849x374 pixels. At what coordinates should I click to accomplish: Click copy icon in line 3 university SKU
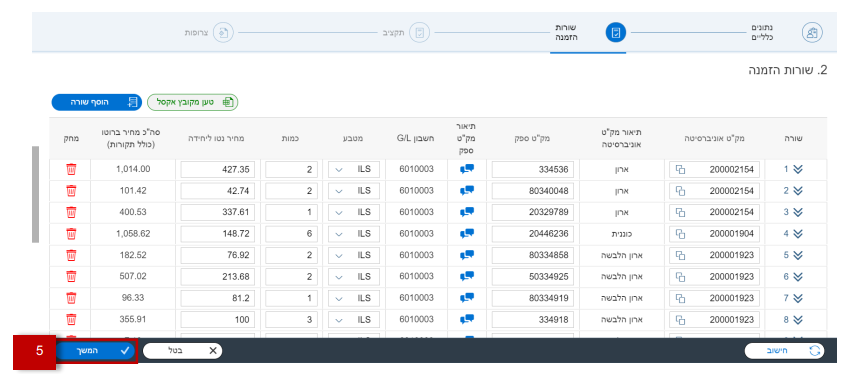[681, 212]
